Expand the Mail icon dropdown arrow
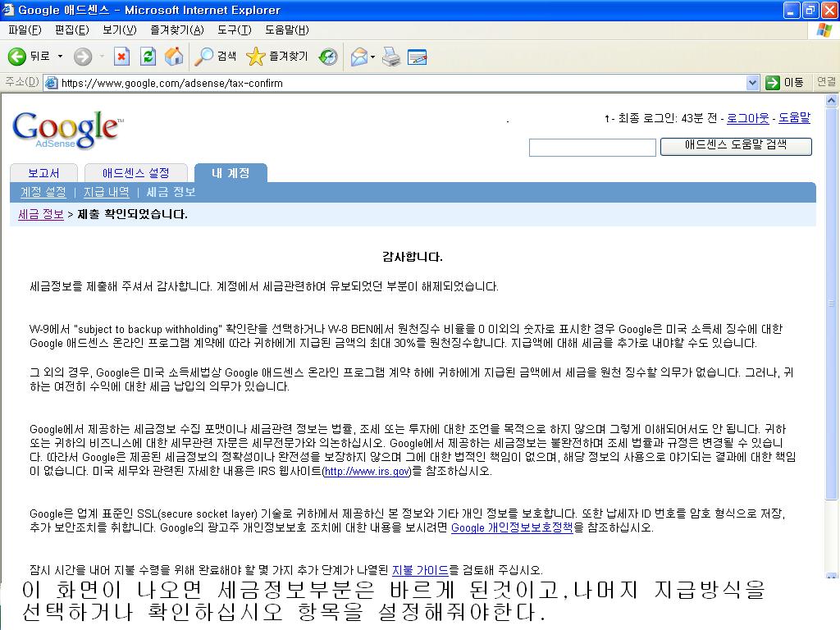Screen dimensions: 840x630 (x=373, y=57)
